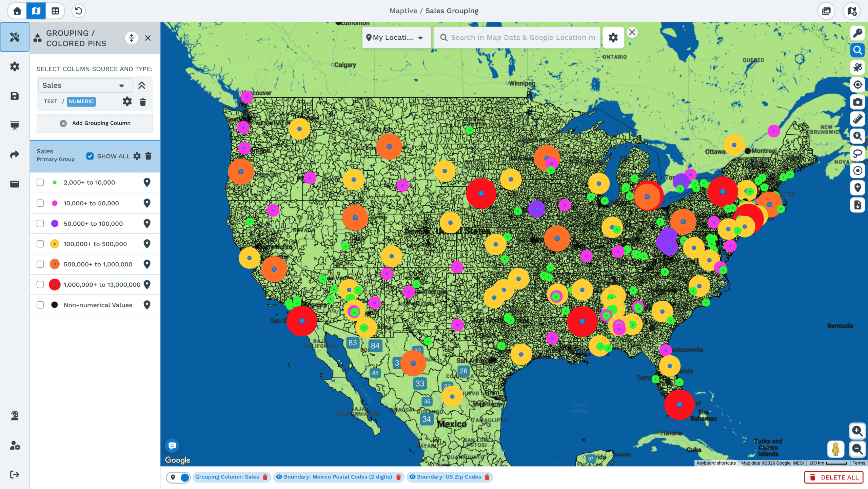The height and width of the screenshot is (489, 868).
Task: Click pin marker icon for 10,000+ to 50,000
Action: pyautogui.click(x=147, y=203)
